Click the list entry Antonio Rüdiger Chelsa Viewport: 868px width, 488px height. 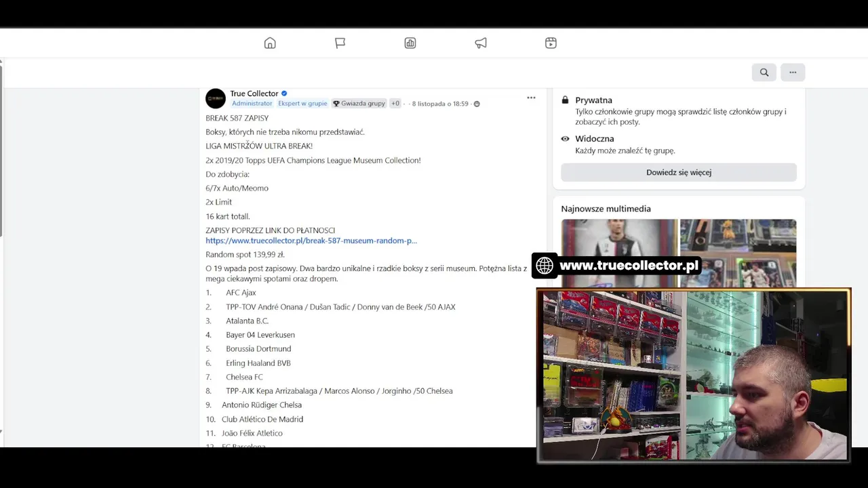(x=262, y=405)
